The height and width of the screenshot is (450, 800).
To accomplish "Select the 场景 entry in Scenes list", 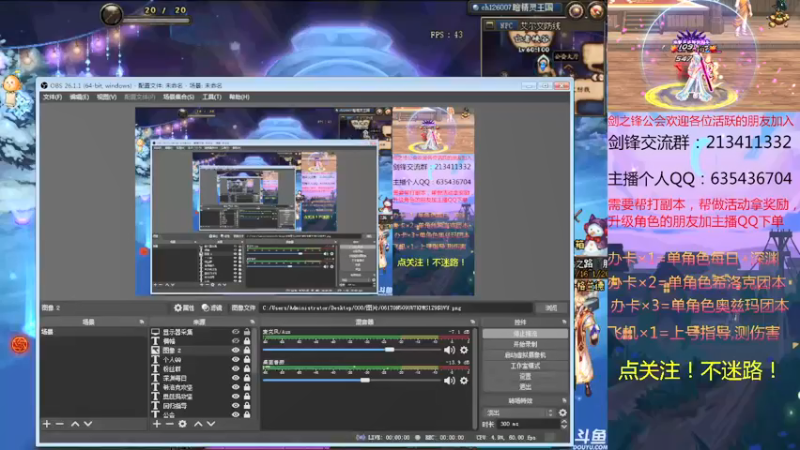I will (x=93, y=332).
